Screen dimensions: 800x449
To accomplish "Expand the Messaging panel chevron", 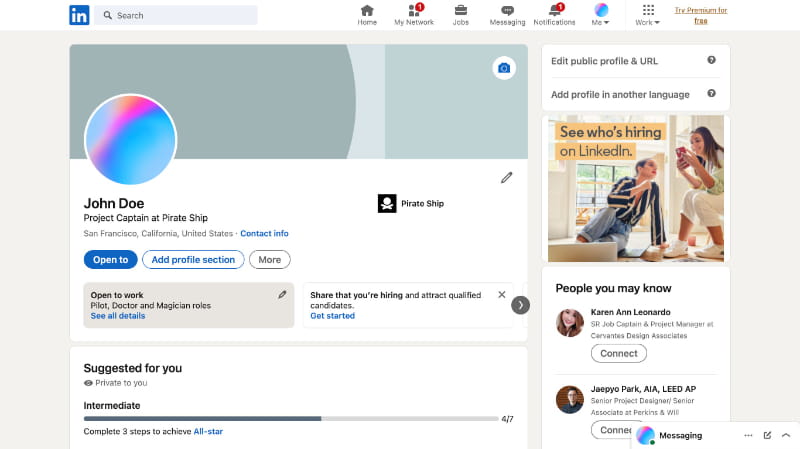I will (786, 436).
